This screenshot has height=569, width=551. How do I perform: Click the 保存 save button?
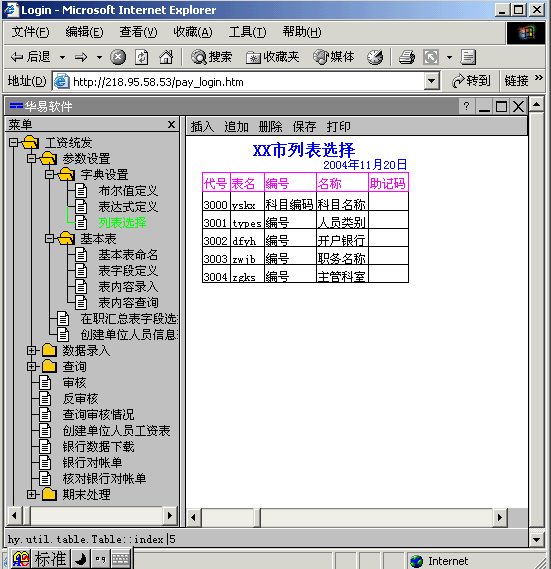pos(304,127)
